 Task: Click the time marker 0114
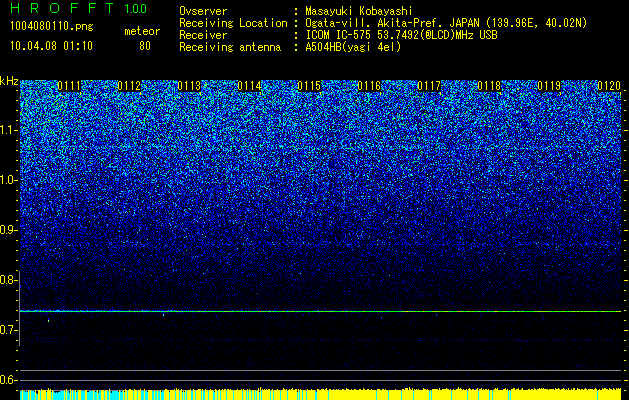coord(249,86)
